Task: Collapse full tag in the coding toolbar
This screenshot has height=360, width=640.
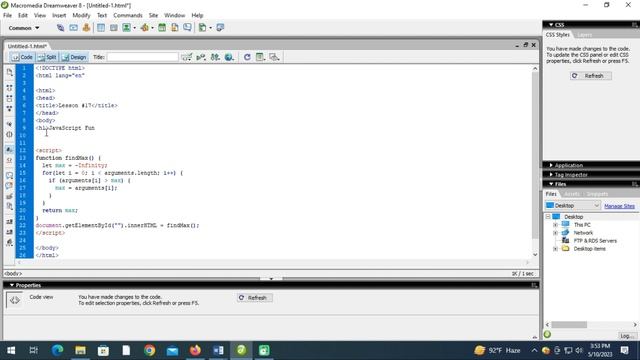Action: 9,88
